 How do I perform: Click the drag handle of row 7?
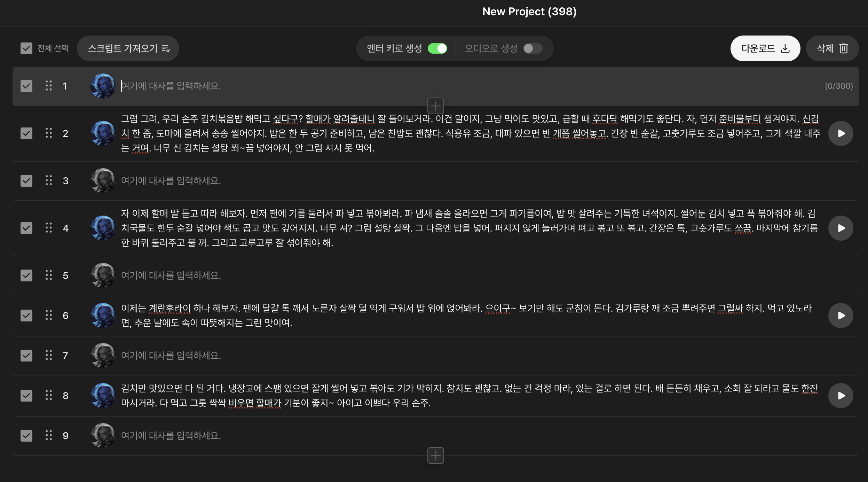[x=49, y=355]
